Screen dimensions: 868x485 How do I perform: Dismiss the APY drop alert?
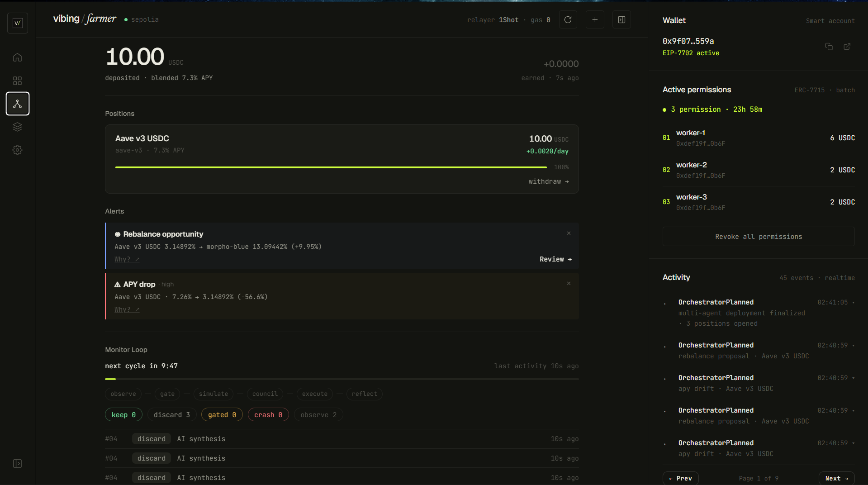point(569,284)
